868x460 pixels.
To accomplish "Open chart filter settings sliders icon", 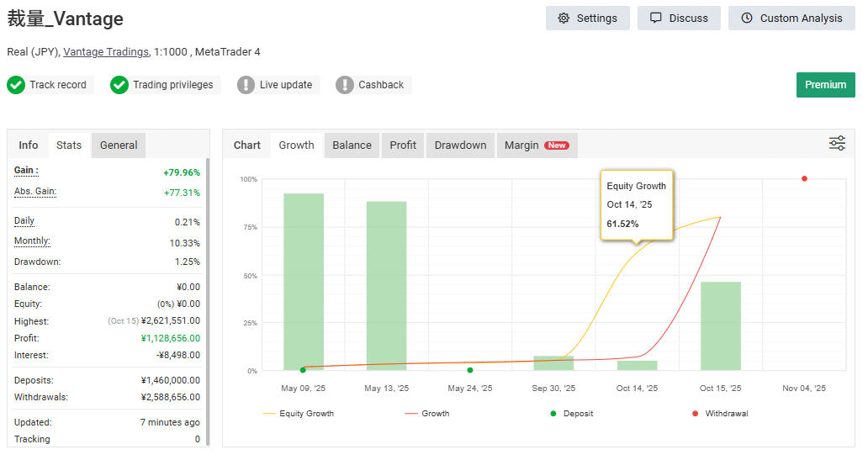I will click(x=837, y=144).
